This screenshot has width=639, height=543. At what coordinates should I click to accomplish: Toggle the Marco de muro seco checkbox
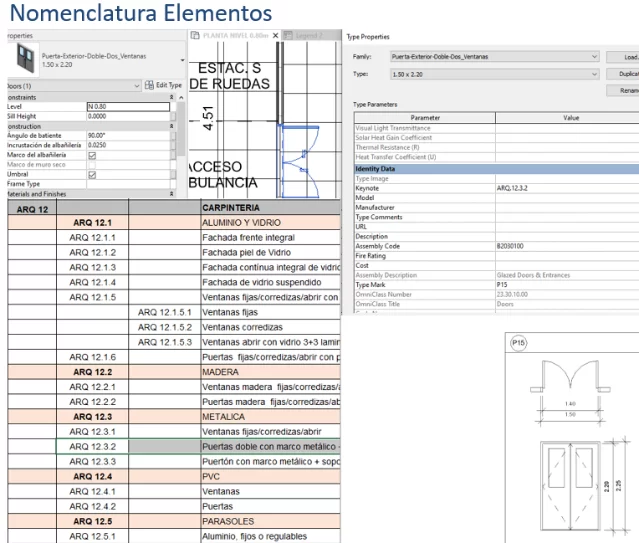pos(92,165)
